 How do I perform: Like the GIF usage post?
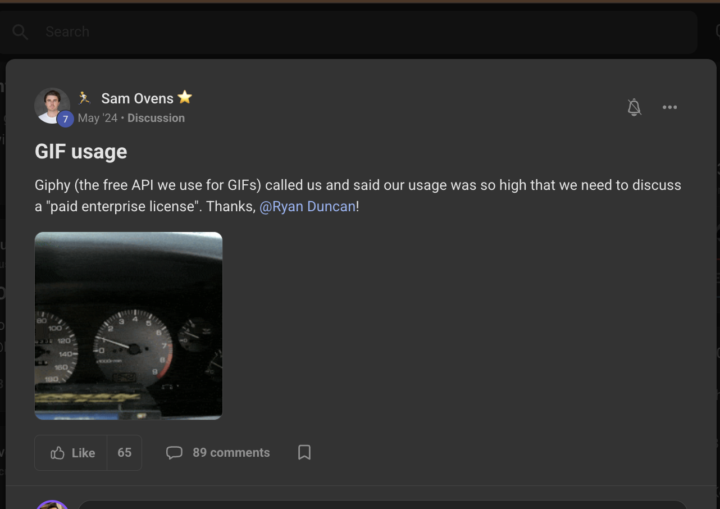coord(71,452)
